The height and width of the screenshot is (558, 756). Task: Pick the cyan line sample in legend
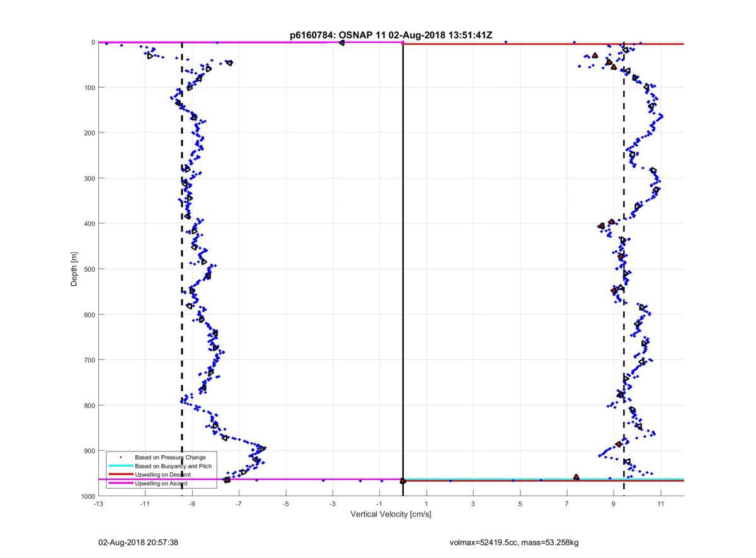pyautogui.click(x=120, y=466)
